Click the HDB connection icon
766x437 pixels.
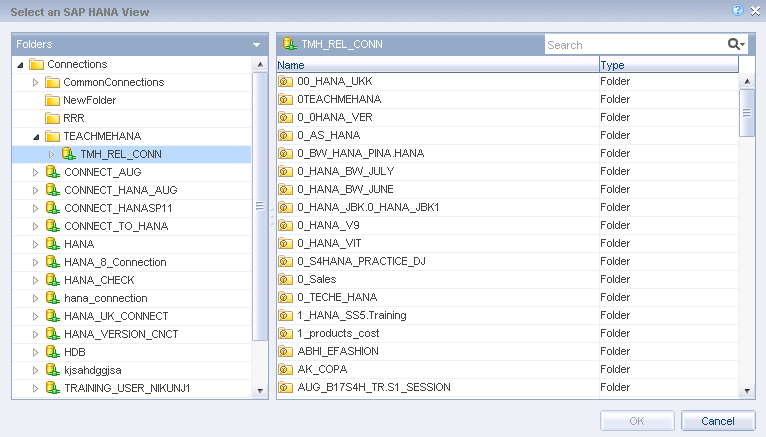(53, 352)
